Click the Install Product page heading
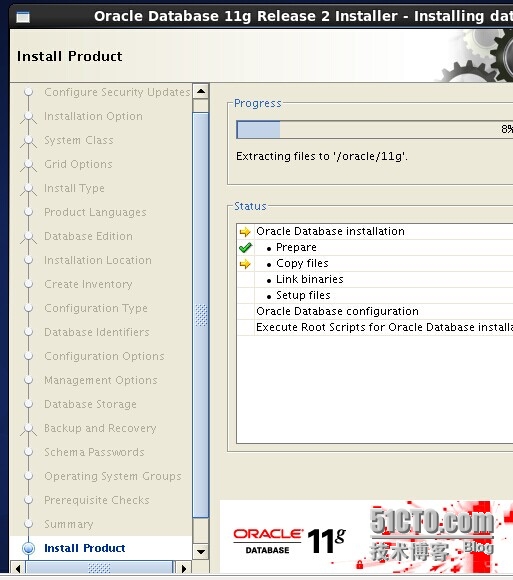The width and height of the screenshot is (513, 580). tap(70, 56)
